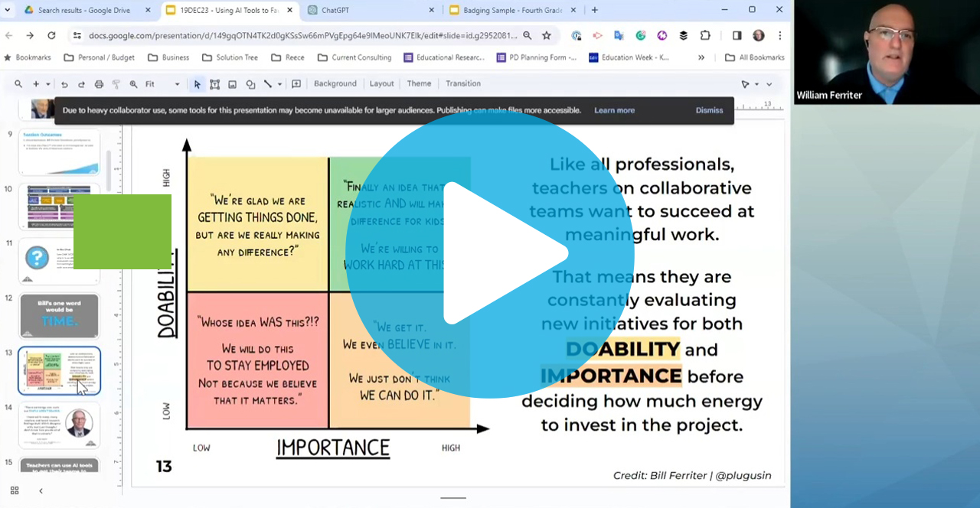This screenshot has width=980, height=508.
Task: Open the Solution Tree bookmark folder
Action: (x=230, y=57)
